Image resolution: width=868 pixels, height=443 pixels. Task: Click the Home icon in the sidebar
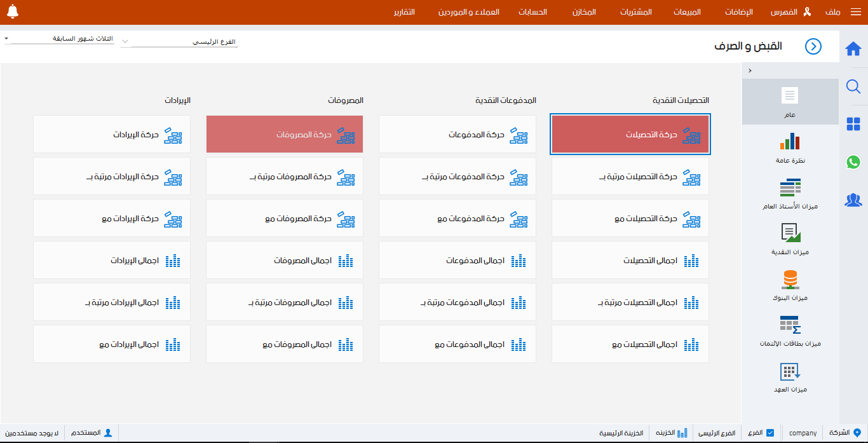pyautogui.click(x=853, y=47)
